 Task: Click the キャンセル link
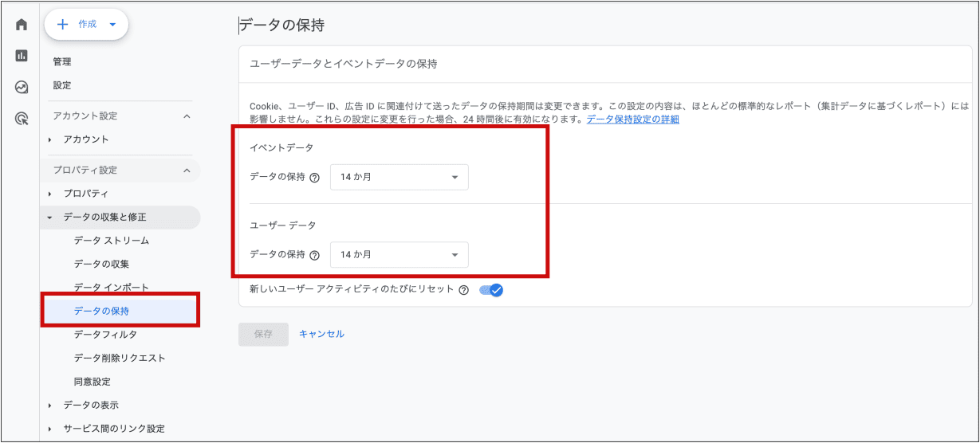point(321,334)
